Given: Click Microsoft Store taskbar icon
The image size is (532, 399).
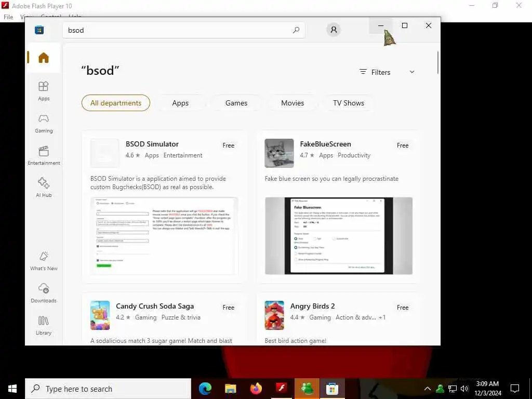Looking at the screenshot, I should click(332, 389).
